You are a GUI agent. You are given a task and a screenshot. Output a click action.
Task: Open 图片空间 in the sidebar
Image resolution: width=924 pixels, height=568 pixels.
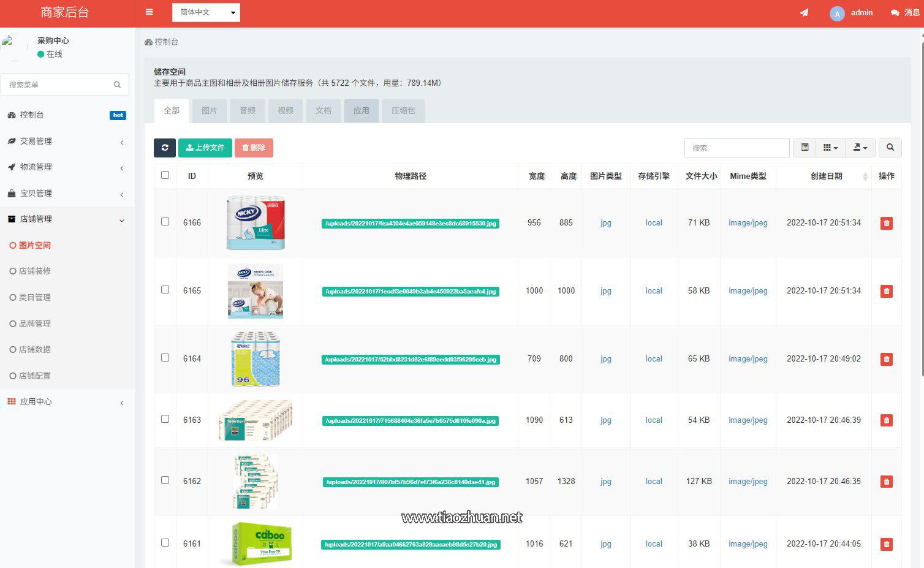(x=67, y=245)
